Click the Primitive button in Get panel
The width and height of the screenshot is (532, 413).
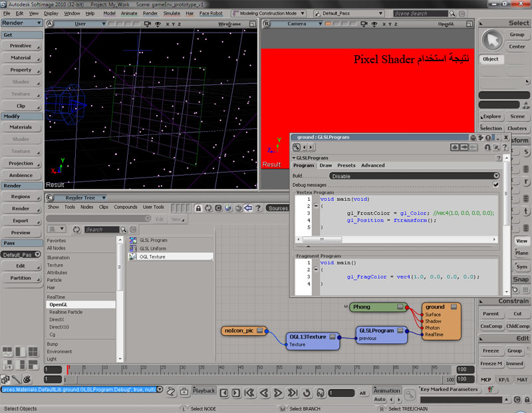click(21, 46)
